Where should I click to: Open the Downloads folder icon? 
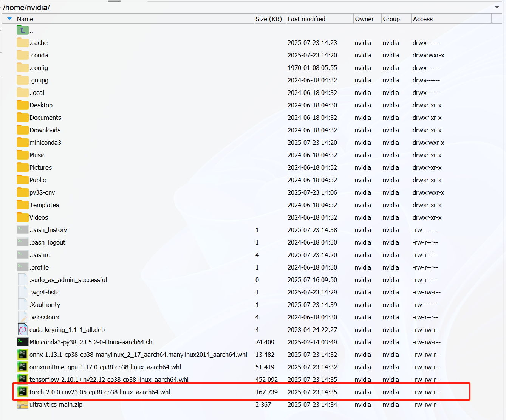click(x=22, y=130)
